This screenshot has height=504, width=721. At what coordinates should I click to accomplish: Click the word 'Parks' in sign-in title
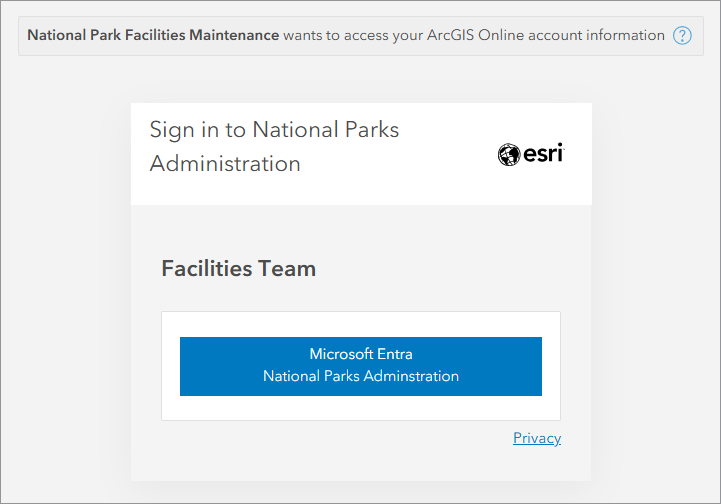click(x=364, y=130)
